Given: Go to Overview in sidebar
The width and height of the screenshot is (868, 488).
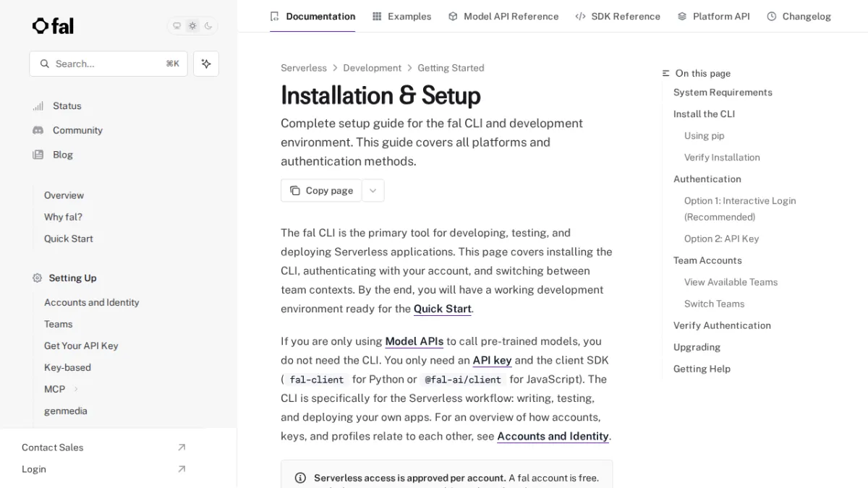Looking at the screenshot, I should pyautogui.click(x=64, y=195).
